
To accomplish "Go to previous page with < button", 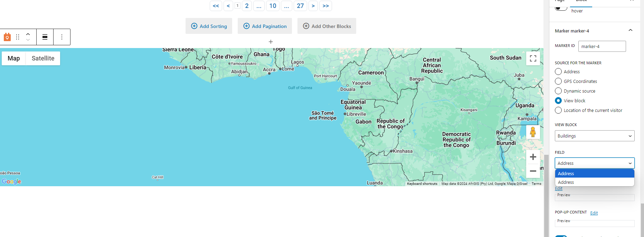I will [x=228, y=6].
